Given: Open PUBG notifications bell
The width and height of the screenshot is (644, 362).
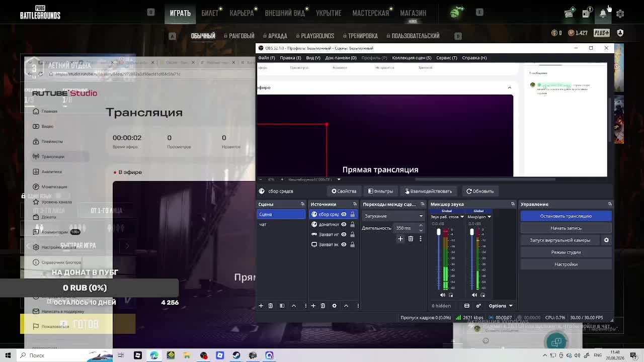Looking at the screenshot, I should click(603, 14).
